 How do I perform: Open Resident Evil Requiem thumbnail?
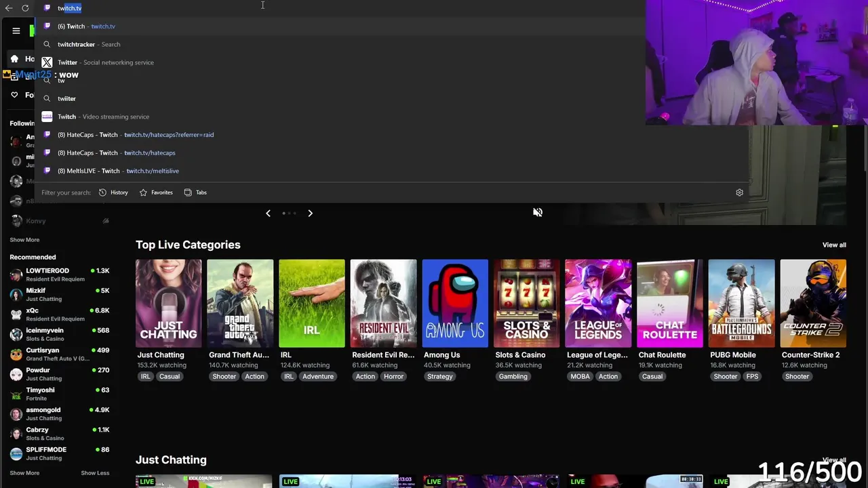(383, 303)
